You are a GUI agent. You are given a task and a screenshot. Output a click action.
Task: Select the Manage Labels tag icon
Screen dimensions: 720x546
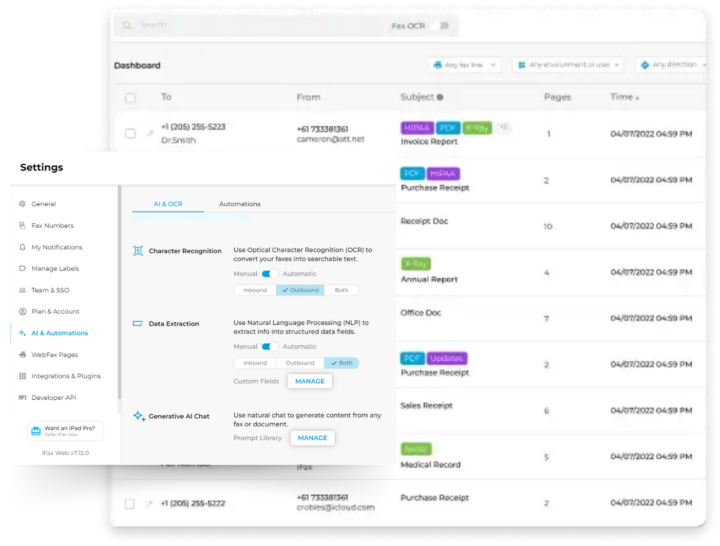22,268
